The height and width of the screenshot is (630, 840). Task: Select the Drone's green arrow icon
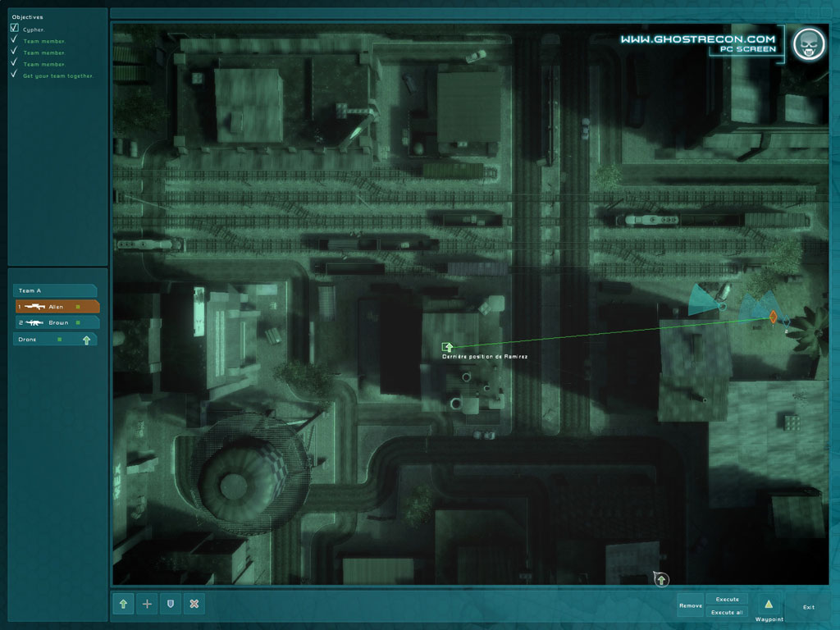point(86,339)
